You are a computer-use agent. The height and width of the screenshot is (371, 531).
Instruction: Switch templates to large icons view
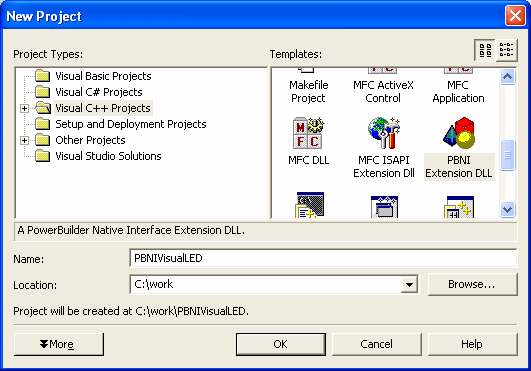tap(485, 50)
